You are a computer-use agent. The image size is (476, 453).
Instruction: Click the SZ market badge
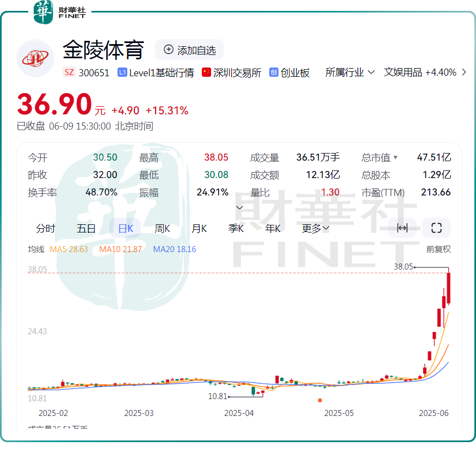[69, 72]
